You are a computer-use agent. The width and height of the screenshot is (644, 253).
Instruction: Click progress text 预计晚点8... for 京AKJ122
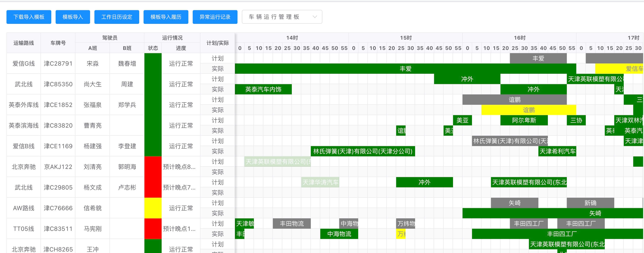click(x=179, y=167)
